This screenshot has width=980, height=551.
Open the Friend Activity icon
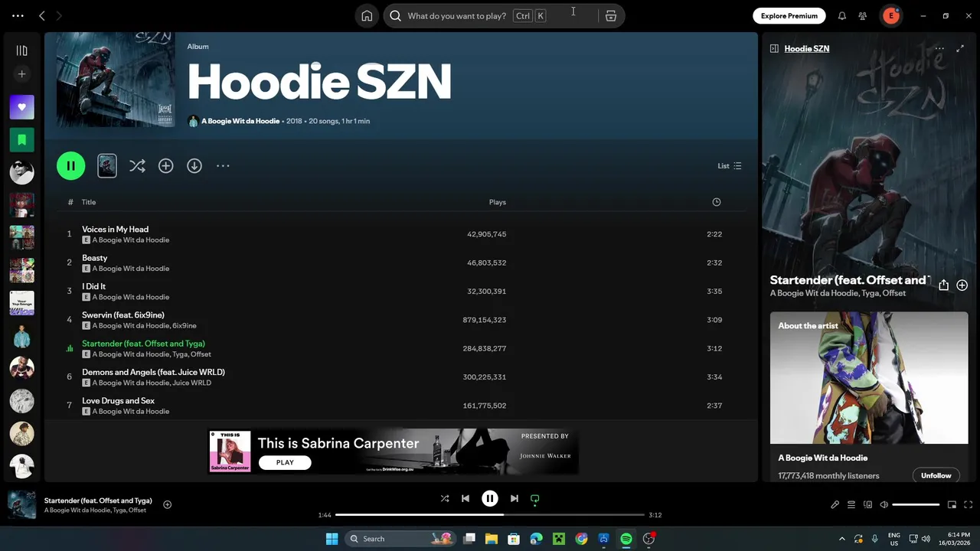pyautogui.click(x=863, y=15)
